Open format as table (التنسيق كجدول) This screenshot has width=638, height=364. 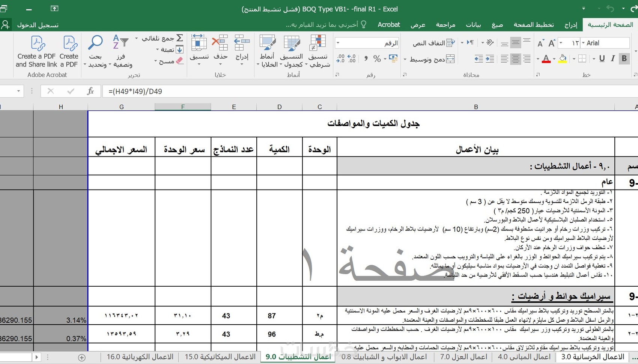292,51
